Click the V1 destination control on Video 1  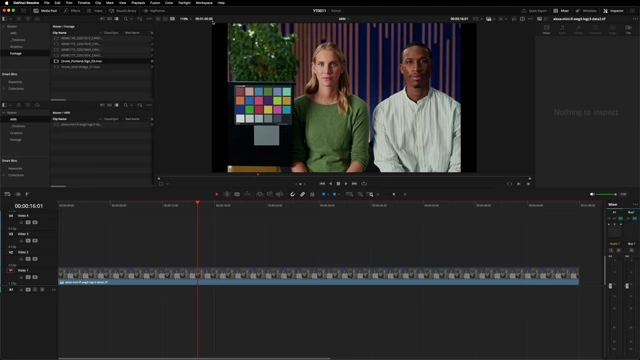tap(11, 270)
